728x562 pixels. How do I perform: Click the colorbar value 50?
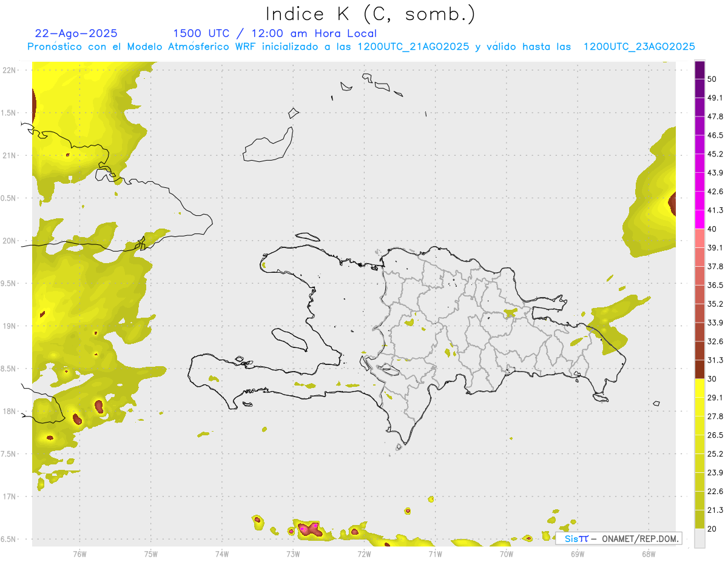point(712,79)
